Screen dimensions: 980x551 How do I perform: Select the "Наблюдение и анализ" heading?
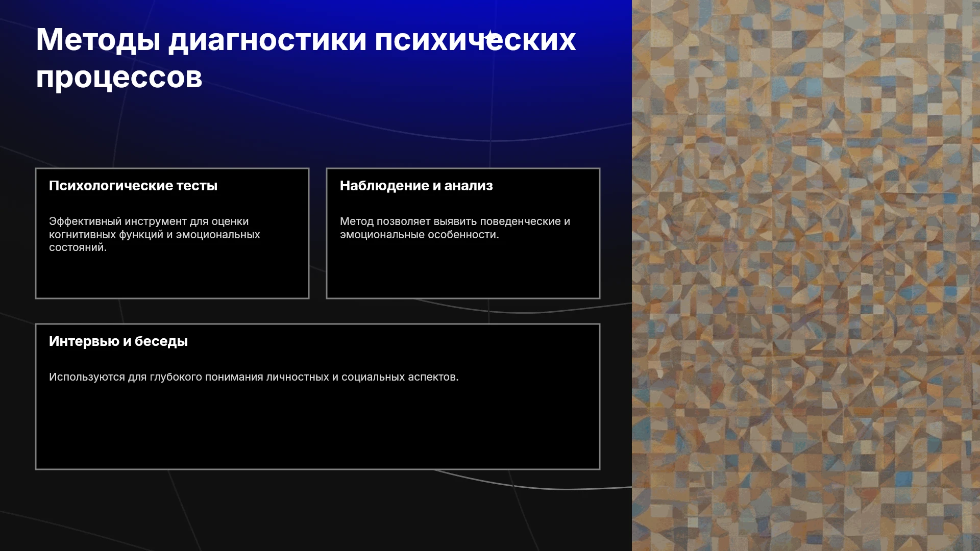(416, 186)
